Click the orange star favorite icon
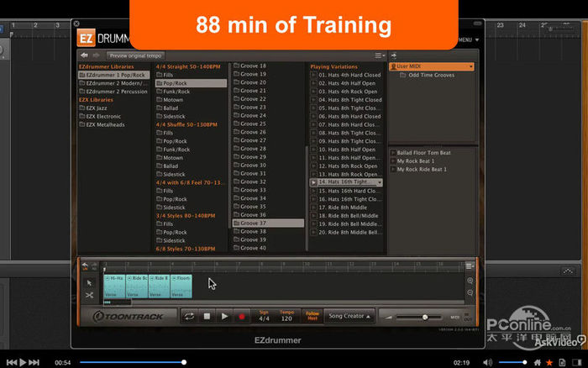 pos(549,362)
